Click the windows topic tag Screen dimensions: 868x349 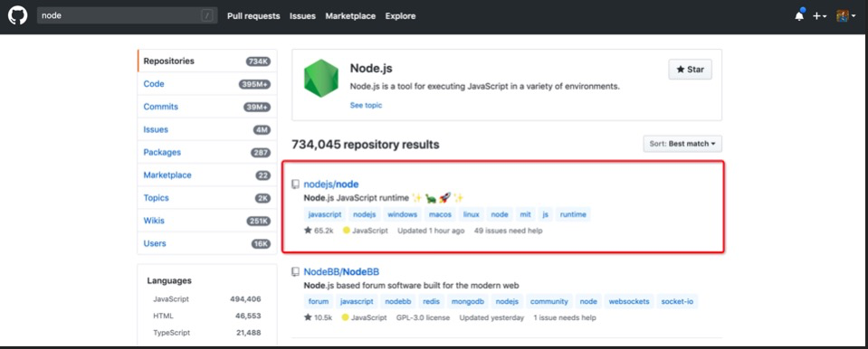pos(402,214)
